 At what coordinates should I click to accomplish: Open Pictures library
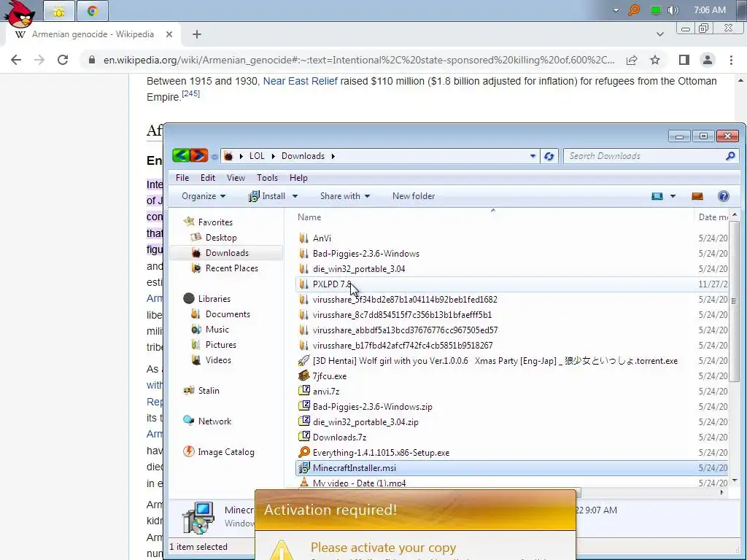220,345
